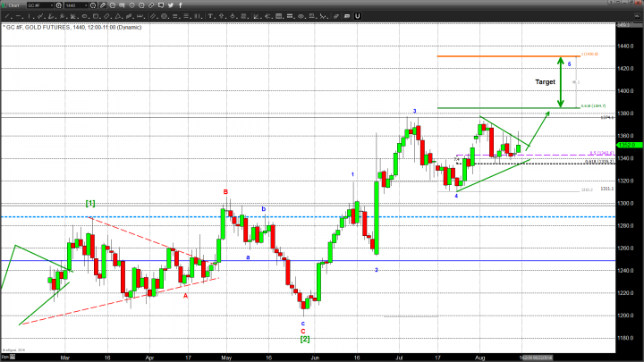
Task: Click the green [1] wave label
Action: pyautogui.click(x=90, y=203)
